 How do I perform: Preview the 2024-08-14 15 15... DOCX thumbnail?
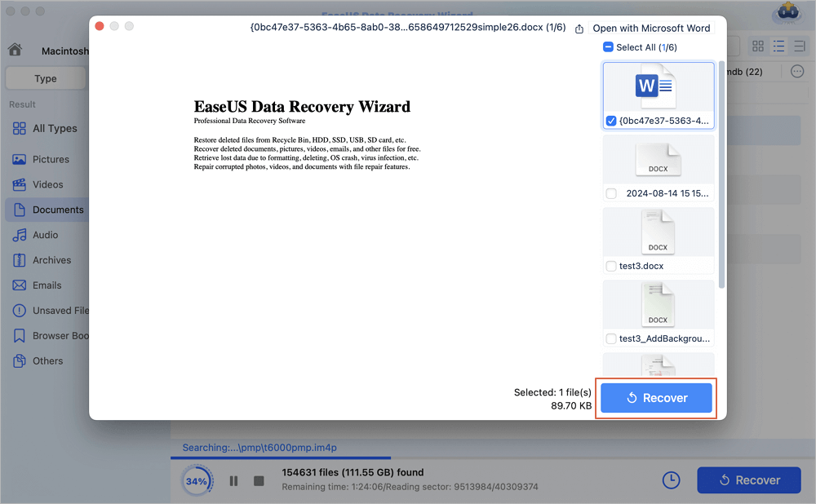[x=659, y=159]
